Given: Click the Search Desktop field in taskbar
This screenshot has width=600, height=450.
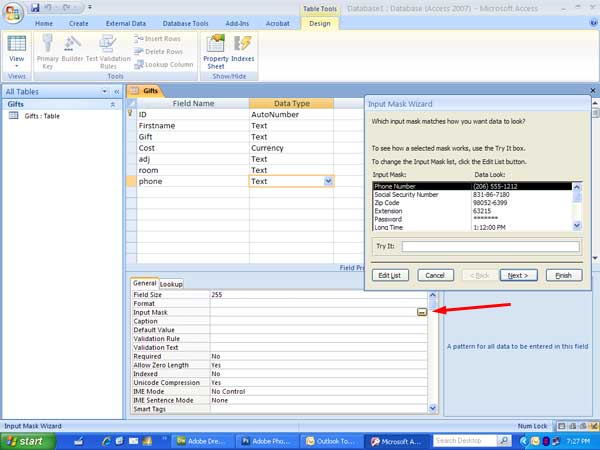Looking at the screenshot, I should [465, 441].
